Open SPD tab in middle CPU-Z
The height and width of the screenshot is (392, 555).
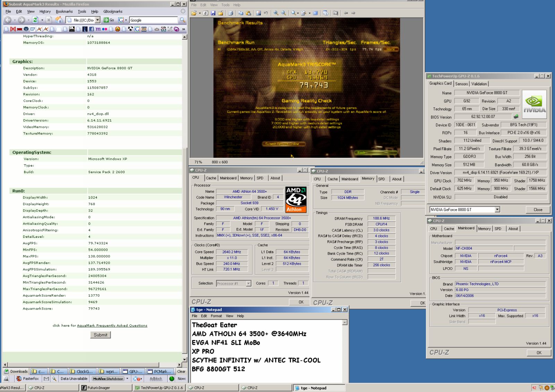[382, 179]
